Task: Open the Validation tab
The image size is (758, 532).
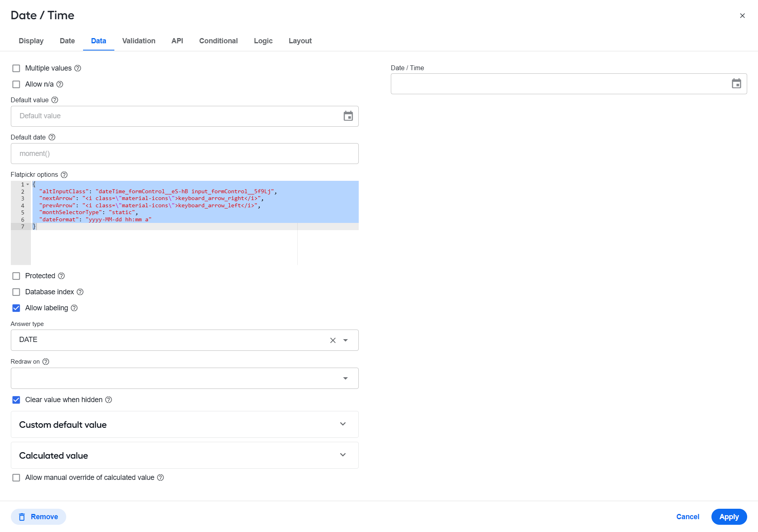Action: click(x=139, y=41)
